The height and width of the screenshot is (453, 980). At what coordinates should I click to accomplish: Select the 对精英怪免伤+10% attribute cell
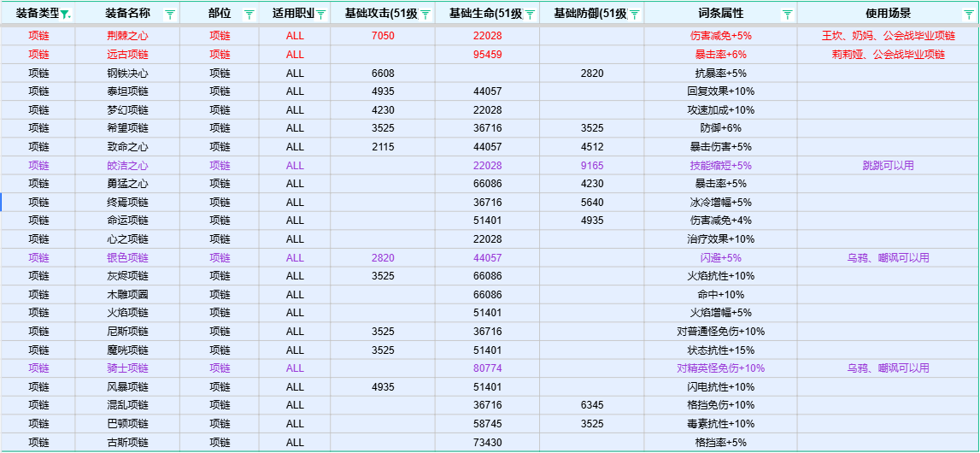pos(720,368)
